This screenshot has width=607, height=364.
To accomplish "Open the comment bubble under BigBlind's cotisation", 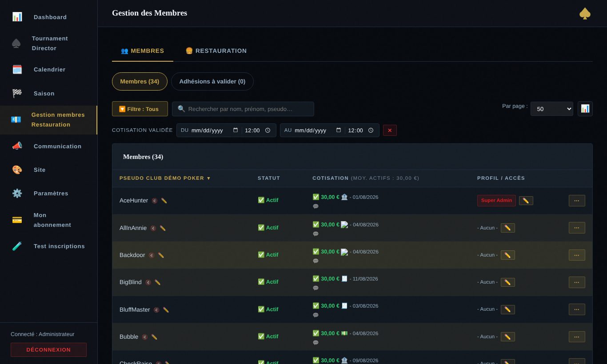I will pos(315,288).
